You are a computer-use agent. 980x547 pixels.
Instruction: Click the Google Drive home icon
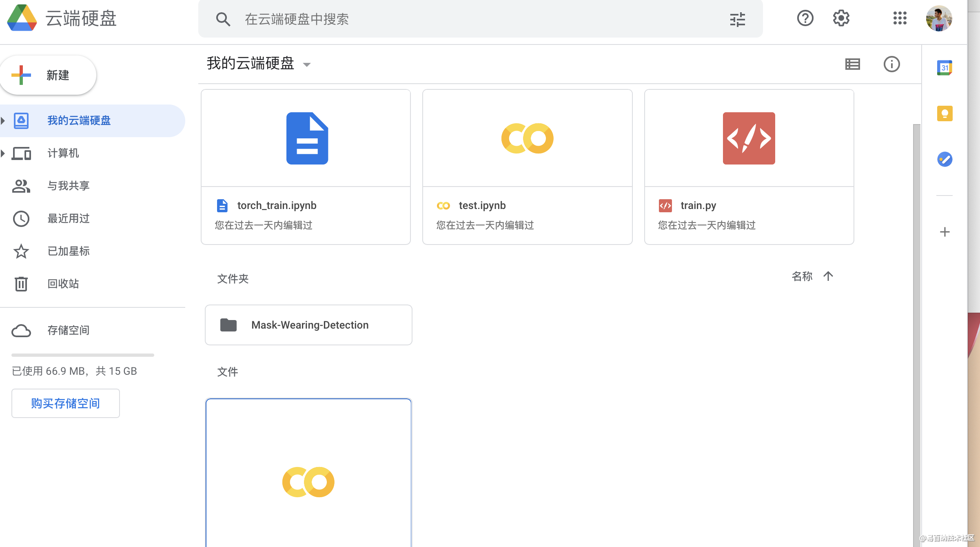click(x=21, y=18)
